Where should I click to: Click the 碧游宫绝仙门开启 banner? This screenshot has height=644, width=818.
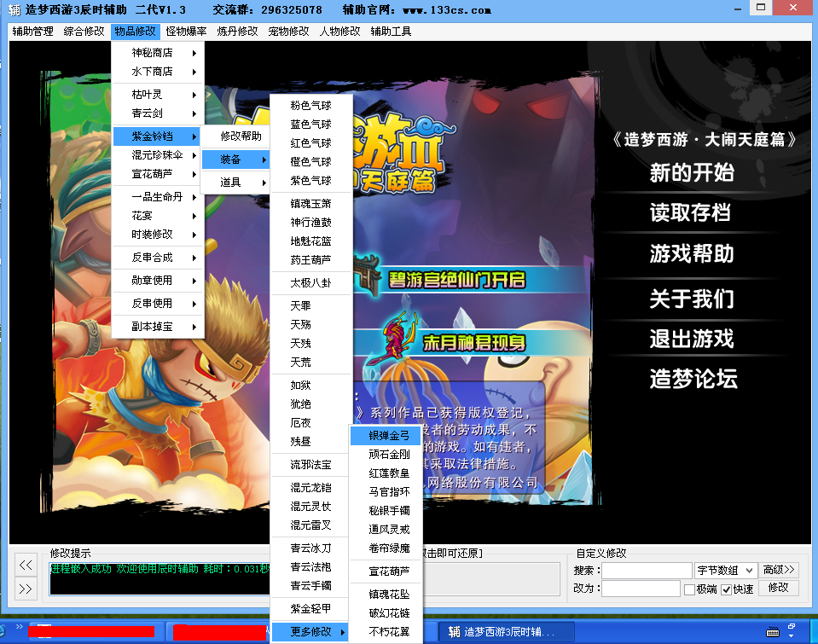click(x=457, y=281)
